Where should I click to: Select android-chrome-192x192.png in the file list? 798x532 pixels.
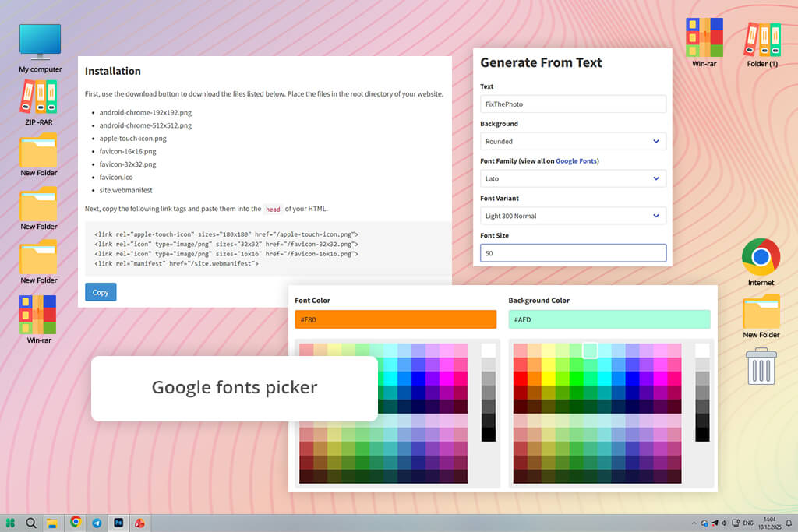click(146, 112)
